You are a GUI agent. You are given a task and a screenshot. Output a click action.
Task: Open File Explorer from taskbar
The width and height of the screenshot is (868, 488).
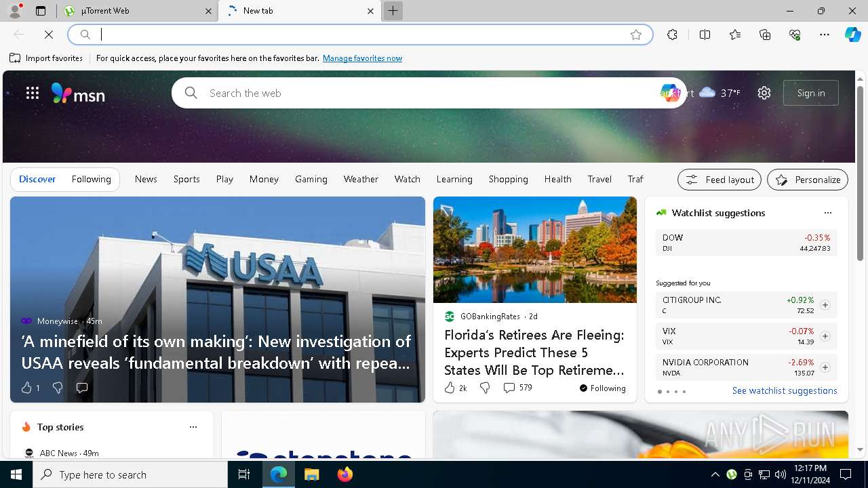point(311,474)
